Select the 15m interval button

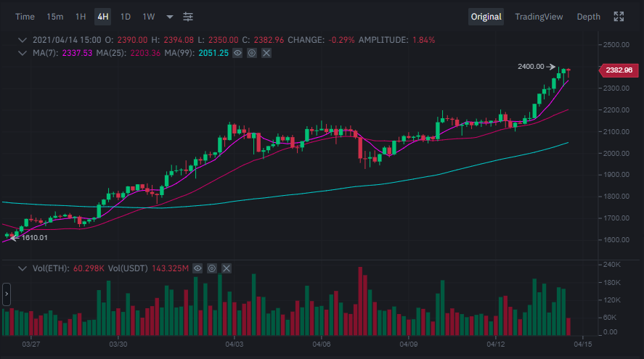[x=54, y=17]
